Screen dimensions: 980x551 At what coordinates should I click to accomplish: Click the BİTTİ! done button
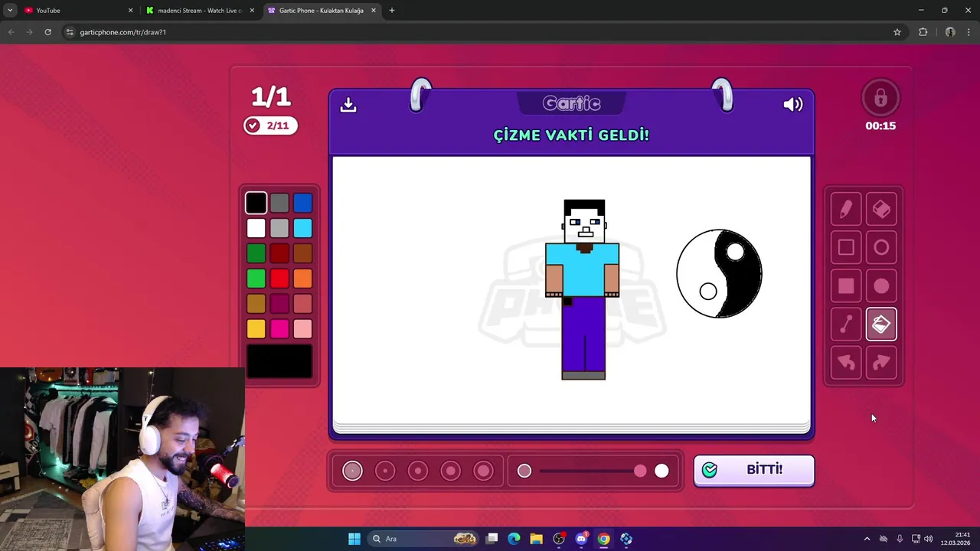pyautogui.click(x=754, y=470)
